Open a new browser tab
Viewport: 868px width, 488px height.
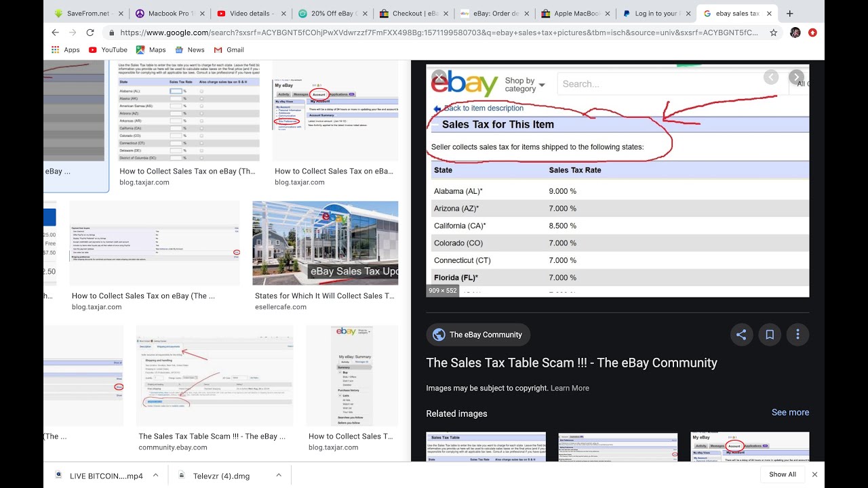tap(790, 14)
